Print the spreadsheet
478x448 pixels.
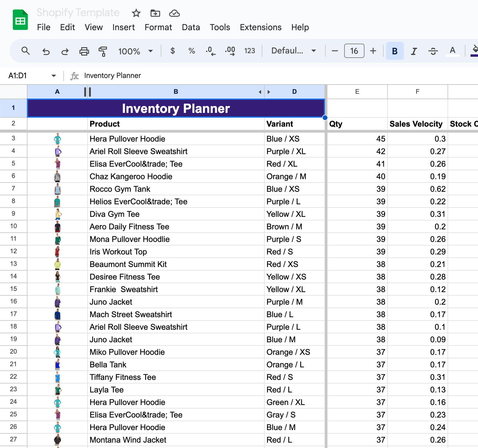[84, 51]
